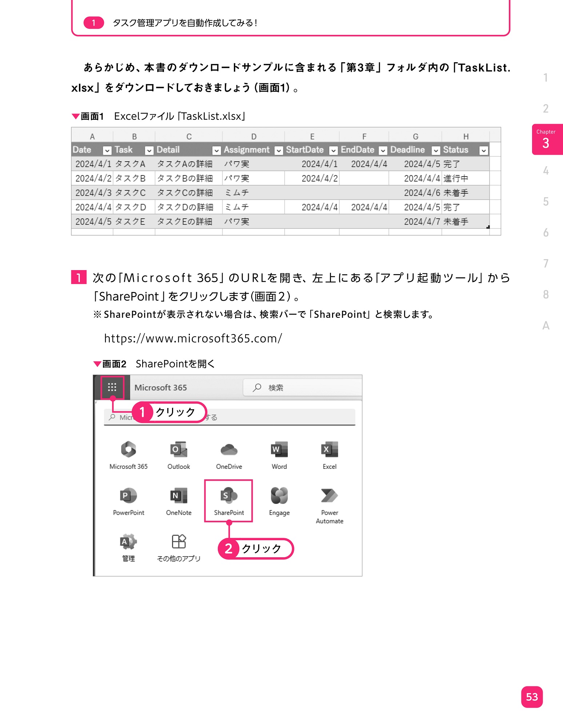Select start date 2024/4/2 cell
Viewport: 563px width, 728px height.
(312, 178)
